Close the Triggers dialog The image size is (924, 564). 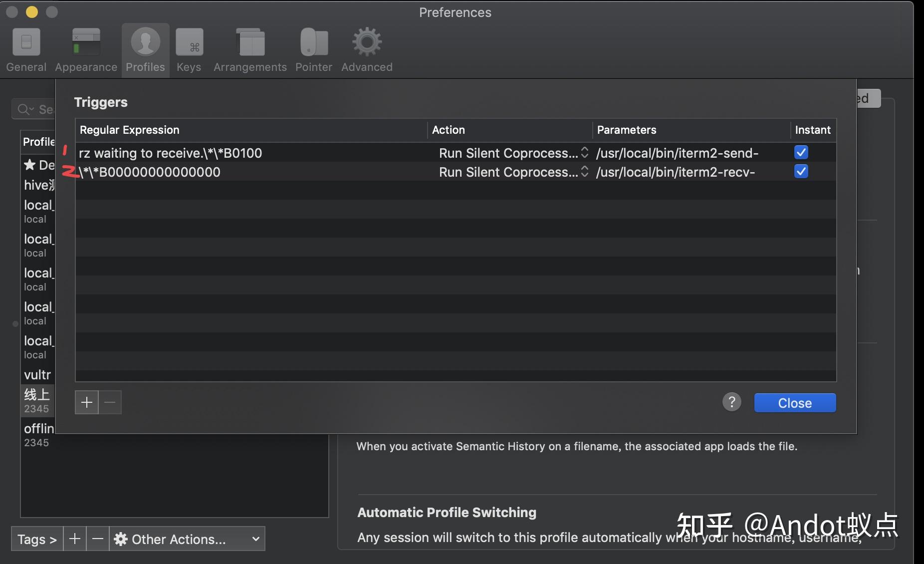[795, 403]
